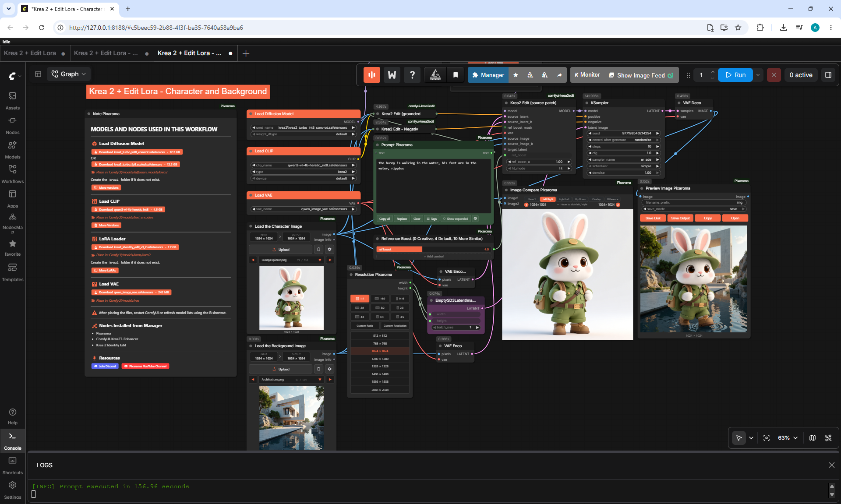Image resolution: width=841 pixels, height=504 pixels.
Task: Close the LOGS console panel
Action: click(x=831, y=465)
